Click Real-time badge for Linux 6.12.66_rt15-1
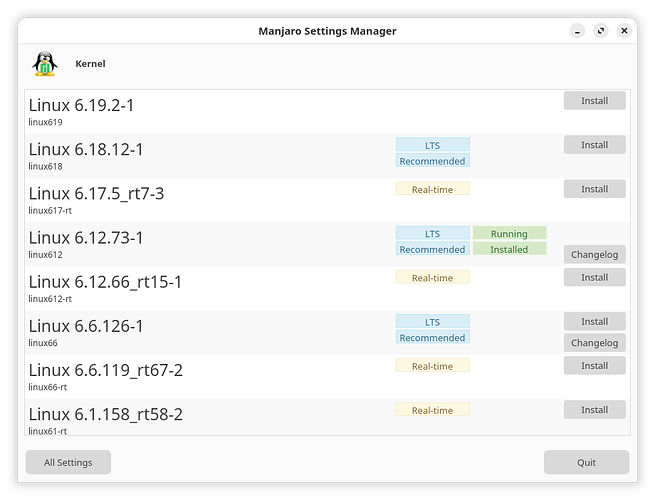Screen dimensions: 655x500 pos(433,277)
